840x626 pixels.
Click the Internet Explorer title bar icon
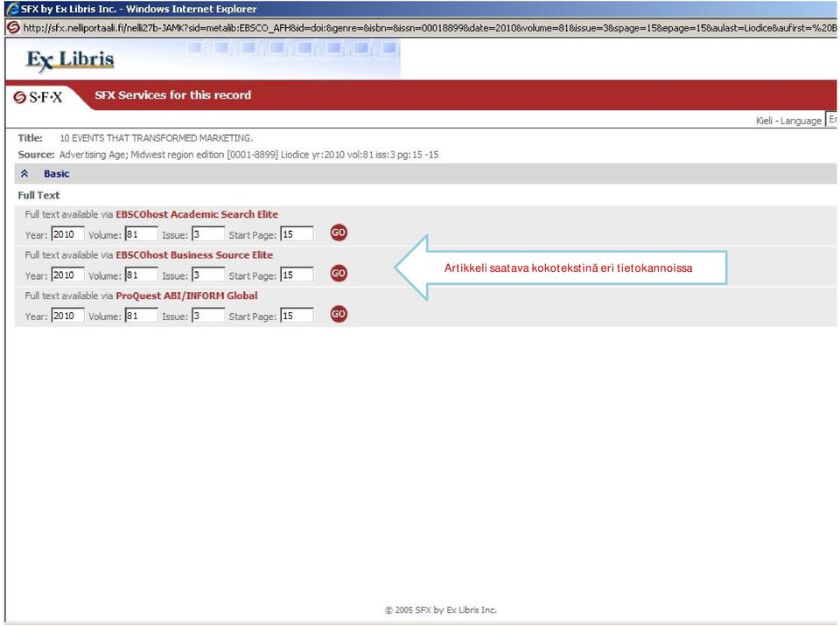pos(11,9)
